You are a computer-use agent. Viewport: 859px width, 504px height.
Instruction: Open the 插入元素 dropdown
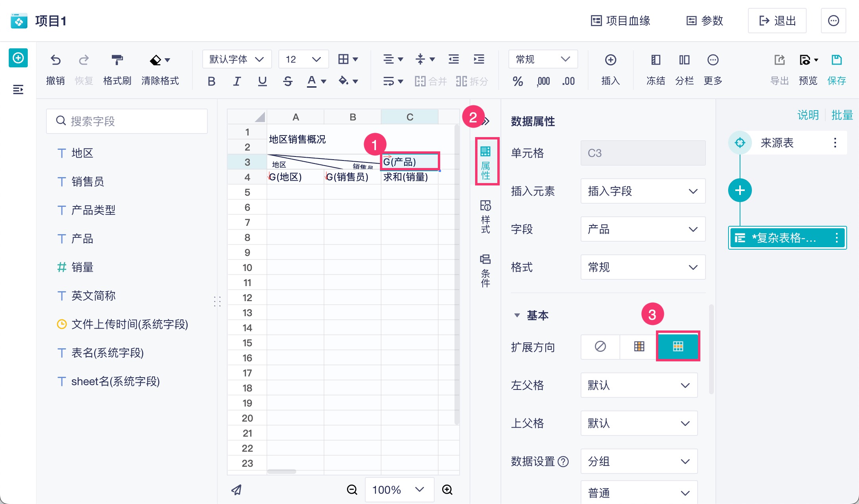click(642, 191)
